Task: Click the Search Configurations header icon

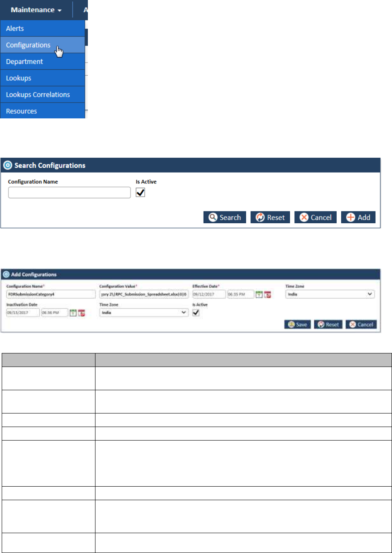Action: [8, 165]
